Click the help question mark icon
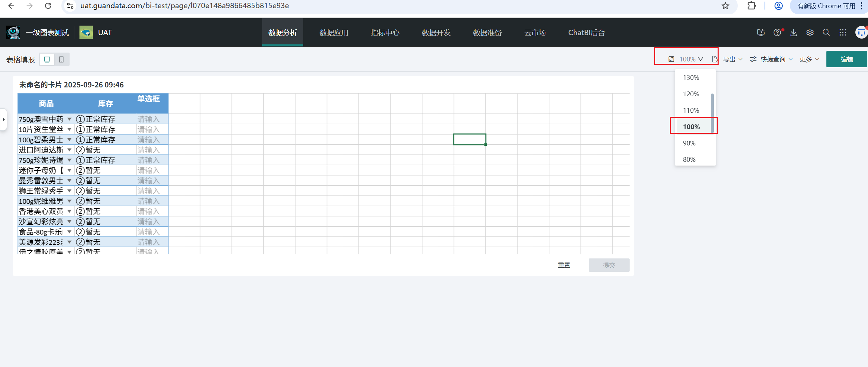 point(777,32)
